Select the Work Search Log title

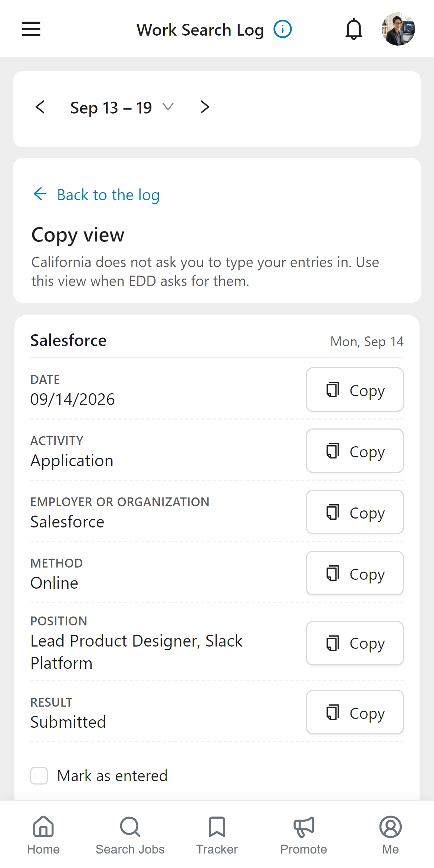(x=200, y=30)
